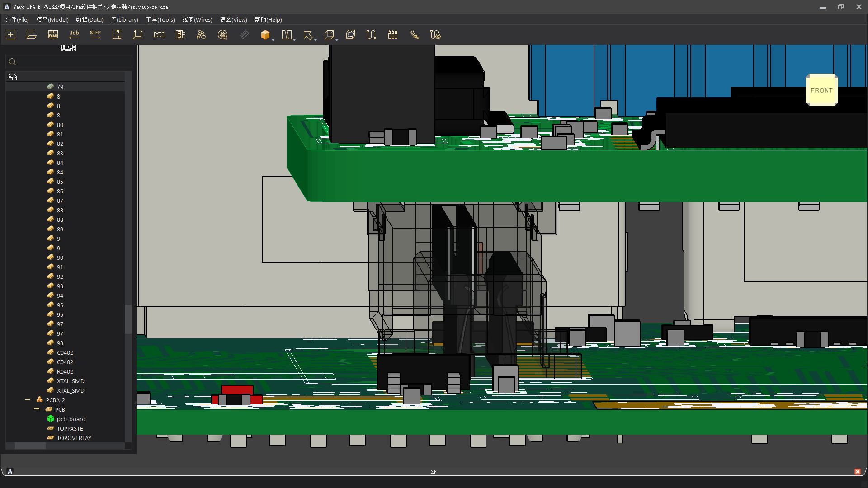Select TOPPASTE layer in model tree
The image size is (868, 488).
pos(70,428)
